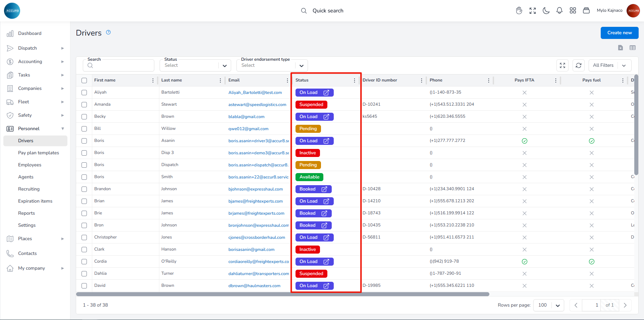Click the refresh table icon
This screenshot has width=644, height=320.
pyautogui.click(x=579, y=65)
